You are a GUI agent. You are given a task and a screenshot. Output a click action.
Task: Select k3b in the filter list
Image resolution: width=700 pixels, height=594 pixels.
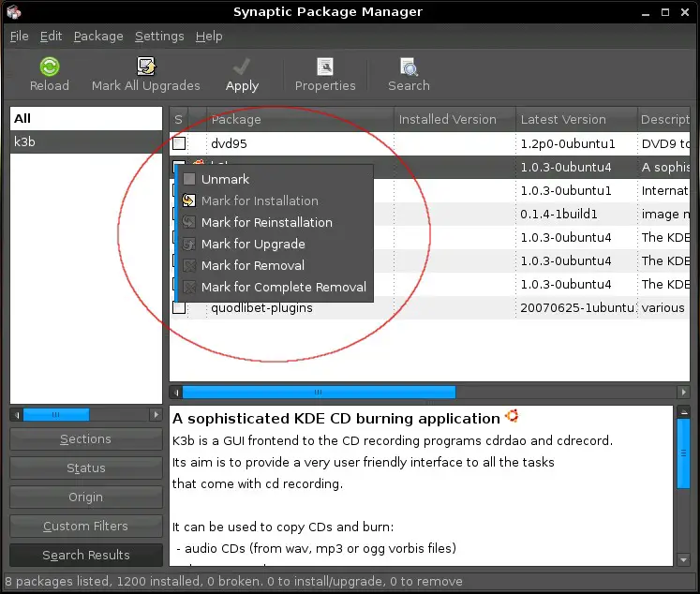point(85,141)
